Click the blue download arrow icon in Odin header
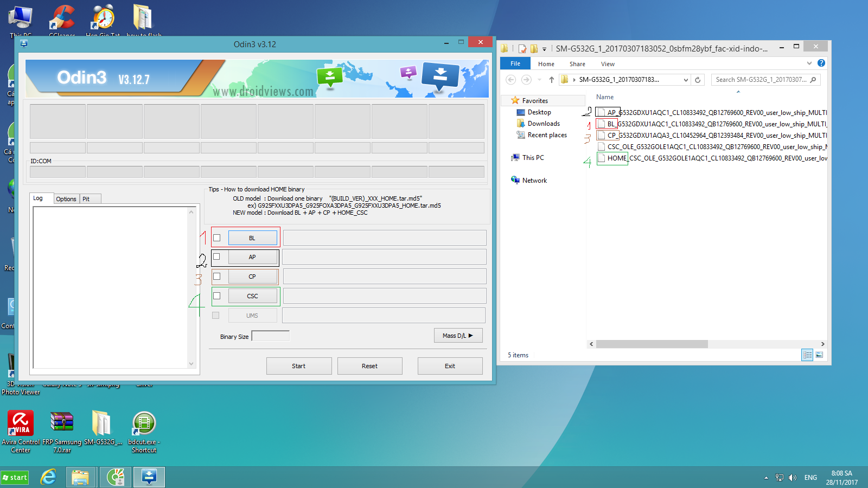The height and width of the screenshot is (488, 868). click(441, 74)
